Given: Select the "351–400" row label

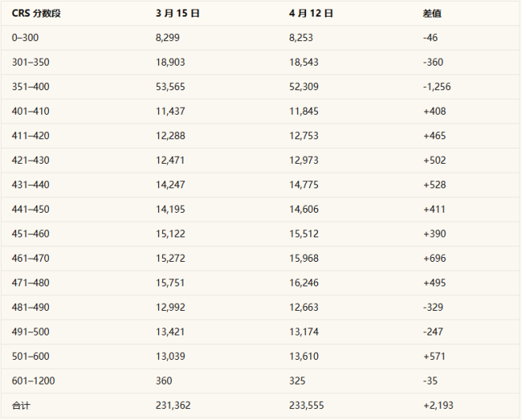Looking at the screenshot, I should pos(29,86).
